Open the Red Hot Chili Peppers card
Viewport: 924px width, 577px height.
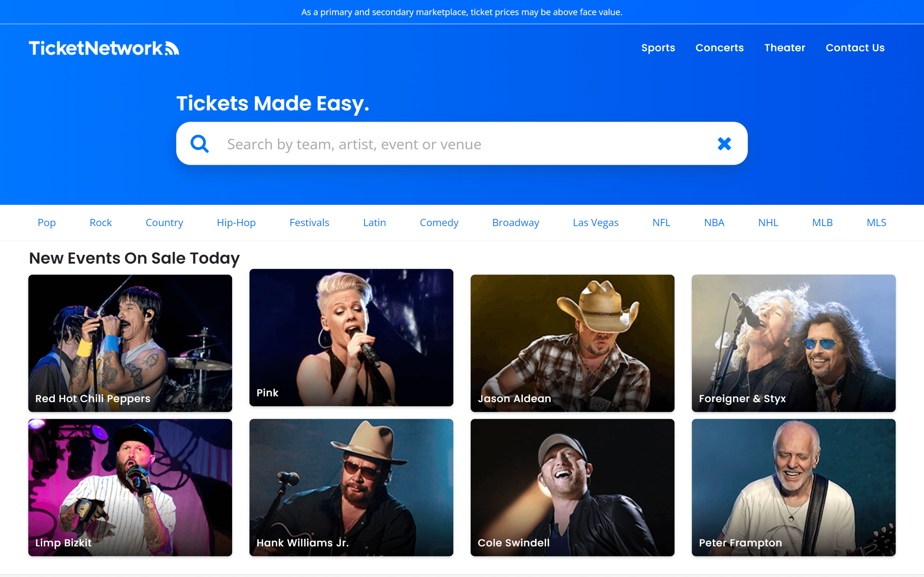130,343
